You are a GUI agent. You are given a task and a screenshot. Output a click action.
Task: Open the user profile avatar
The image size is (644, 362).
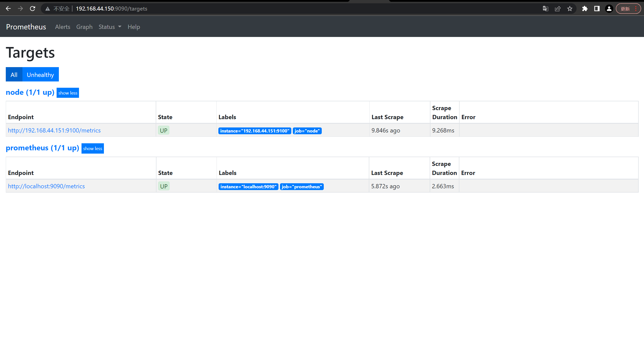click(x=609, y=9)
